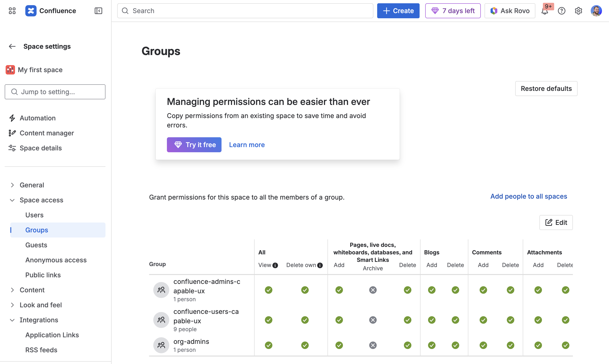This screenshot has height=364, width=609.
Task: Select Users under Space access
Action: click(34, 215)
